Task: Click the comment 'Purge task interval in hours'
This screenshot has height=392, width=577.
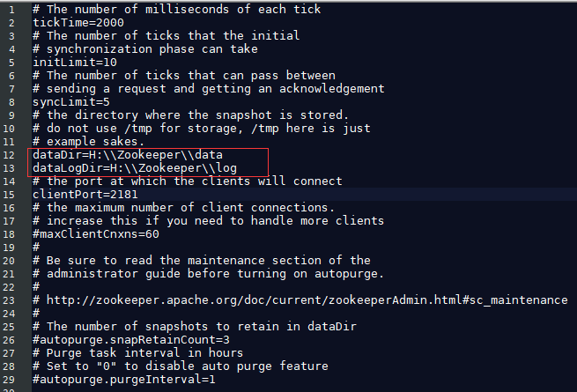Action: coord(144,353)
